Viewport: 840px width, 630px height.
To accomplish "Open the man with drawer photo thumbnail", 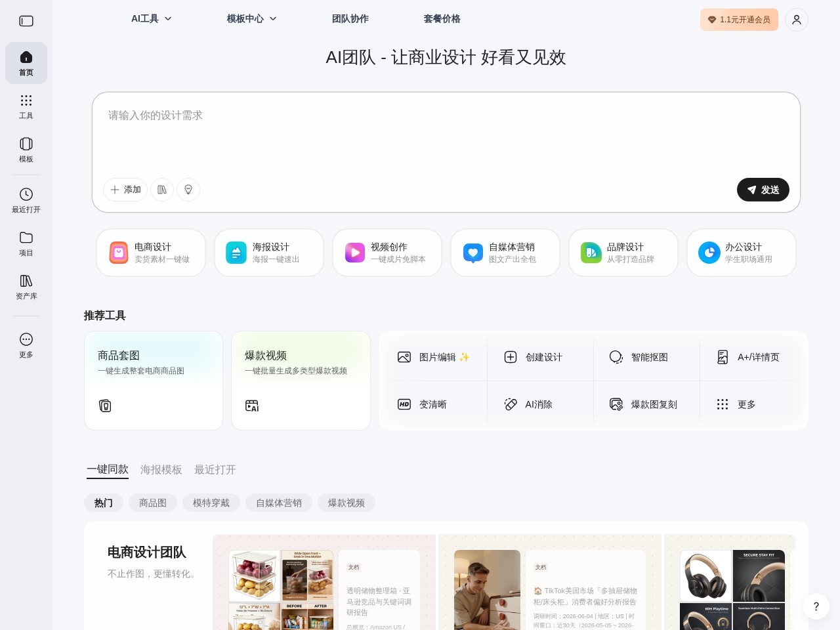I will (487, 590).
